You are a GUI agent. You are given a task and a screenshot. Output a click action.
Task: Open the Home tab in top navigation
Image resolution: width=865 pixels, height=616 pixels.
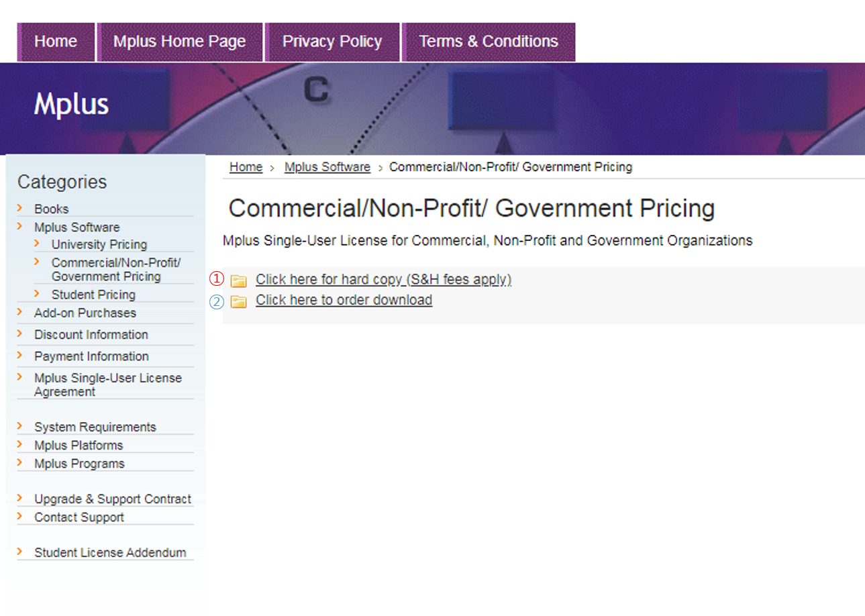point(56,42)
